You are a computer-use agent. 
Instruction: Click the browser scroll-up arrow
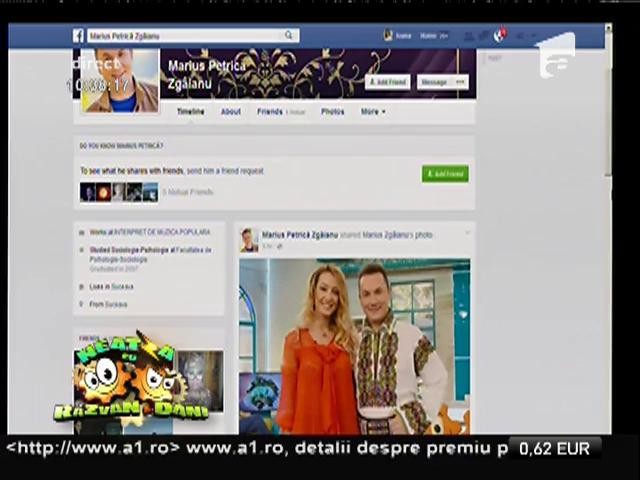pos(608,29)
